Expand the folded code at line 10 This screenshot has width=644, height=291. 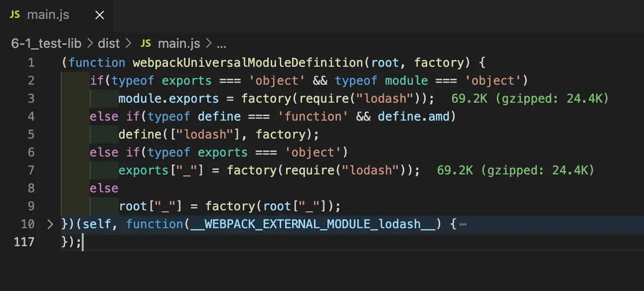[50, 224]
